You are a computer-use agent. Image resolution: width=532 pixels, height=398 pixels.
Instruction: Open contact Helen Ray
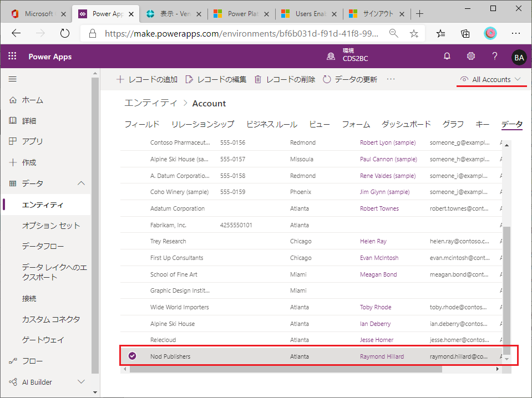[x=373, y=241]
